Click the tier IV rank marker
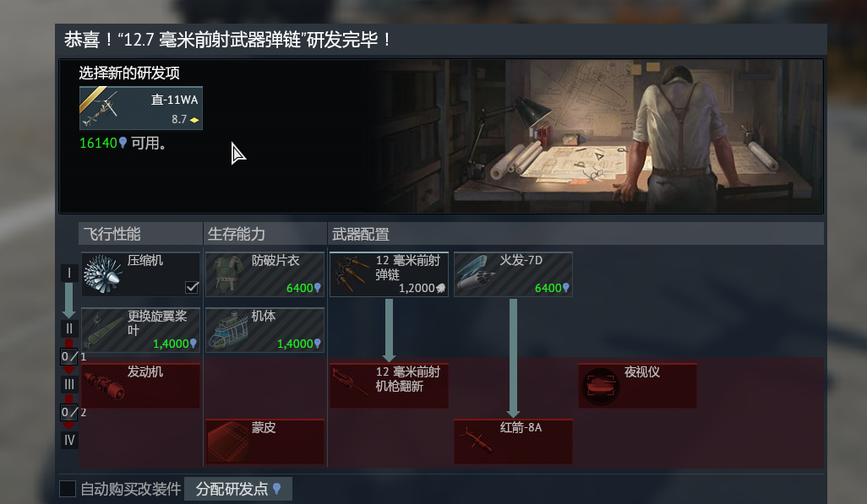The width and height of the screenshot is (867, 504). pyautogui.click(x=69, y=440)
